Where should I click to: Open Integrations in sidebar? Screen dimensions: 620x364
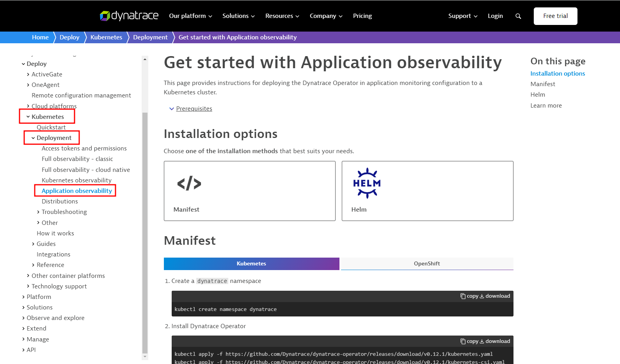click(x=53, y=254)
